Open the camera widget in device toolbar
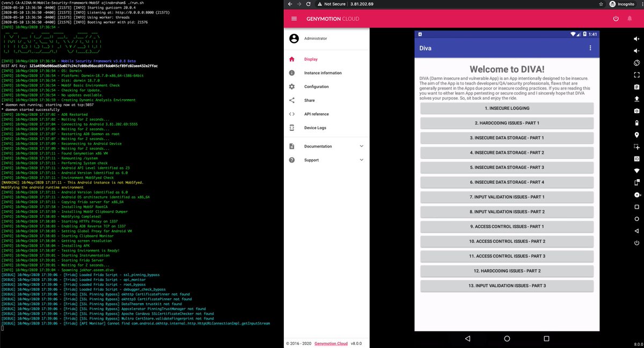Viewport: 644px width, 348px height. click(x=636, y=110)
